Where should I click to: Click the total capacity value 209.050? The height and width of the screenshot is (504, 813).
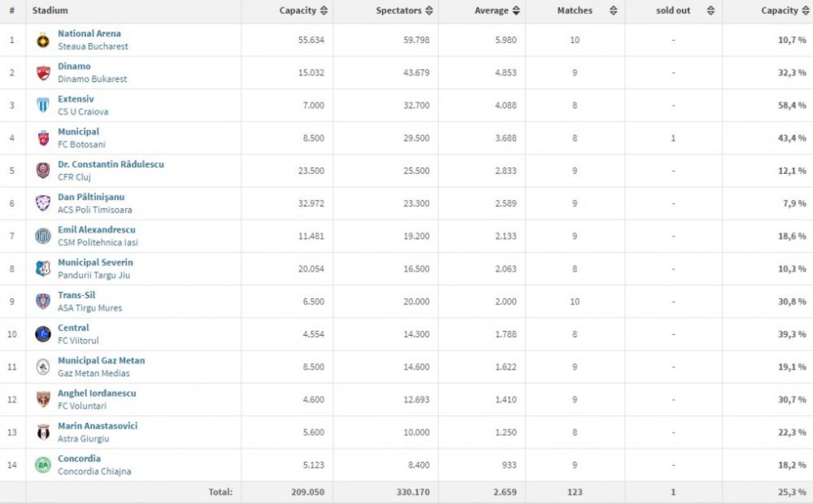click(308, 492)
